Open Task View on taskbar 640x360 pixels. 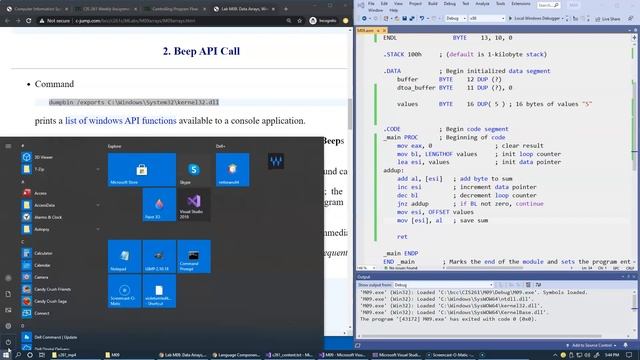click(x=42, y=355)
